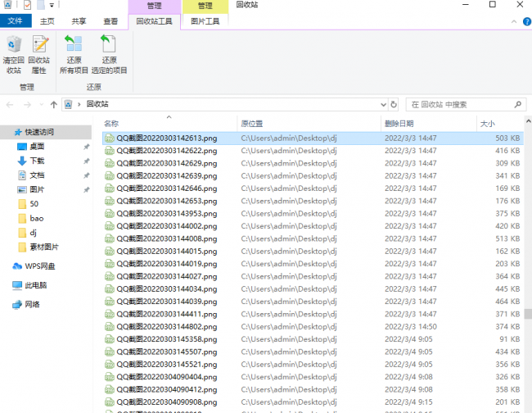Screen dimensions: 532x413
Task: Go forward with the forward arrow
Action: tap(28, 105)
